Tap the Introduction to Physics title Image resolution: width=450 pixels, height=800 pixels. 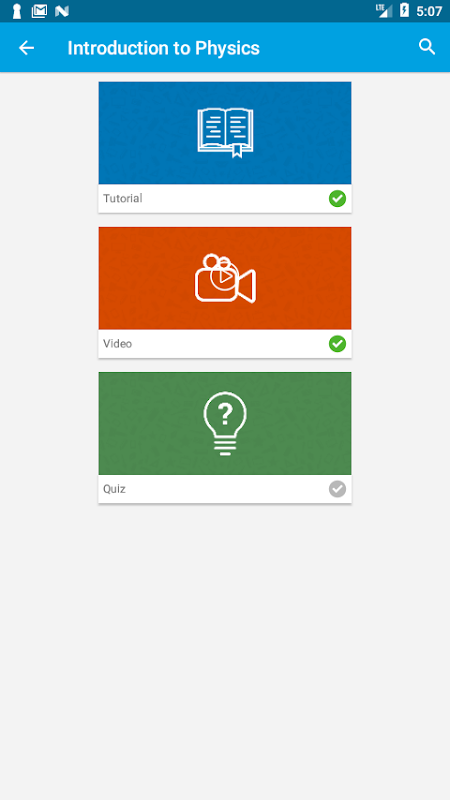[164, 48]
